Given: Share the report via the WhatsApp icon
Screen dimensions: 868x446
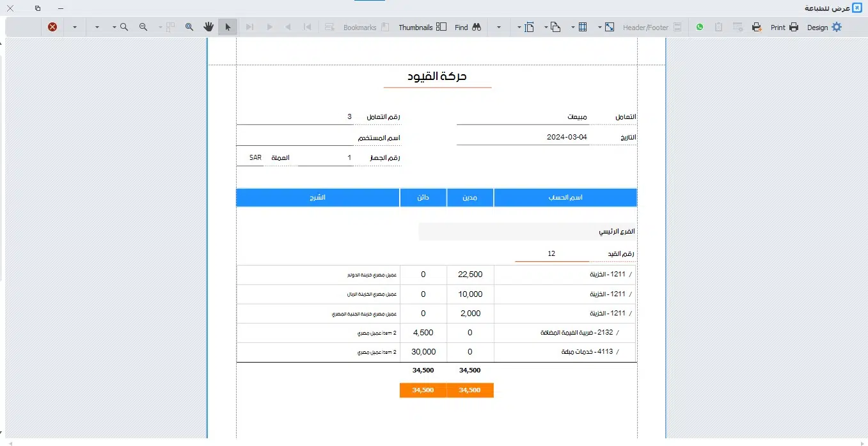Looking at the screenshot, I should click(700, 27).
